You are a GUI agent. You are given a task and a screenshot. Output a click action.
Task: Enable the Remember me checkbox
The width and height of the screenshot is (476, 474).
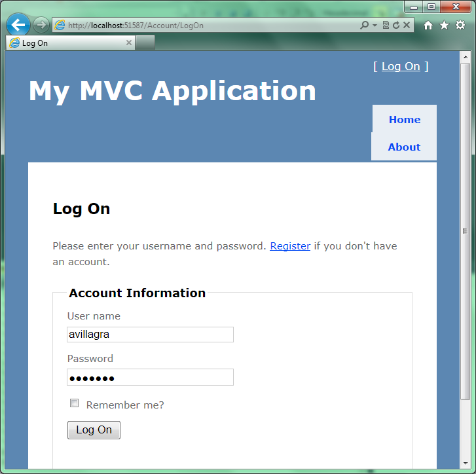74,403
